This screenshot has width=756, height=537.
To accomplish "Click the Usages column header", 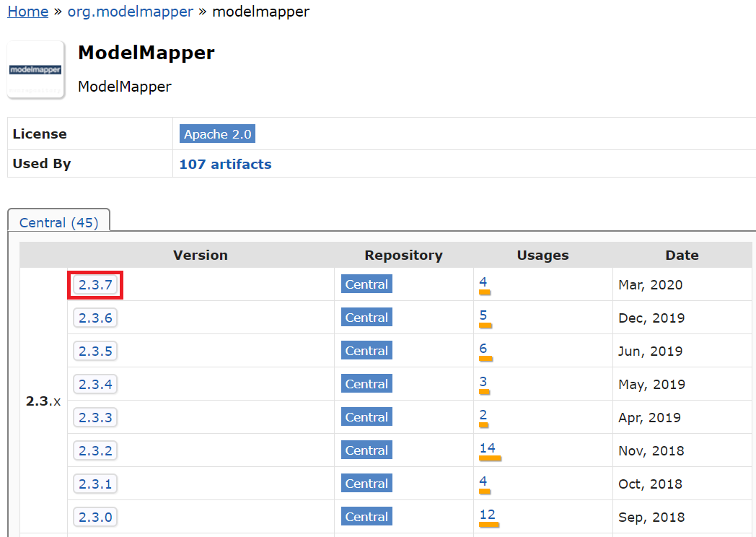I will click(x=543, y=256).
